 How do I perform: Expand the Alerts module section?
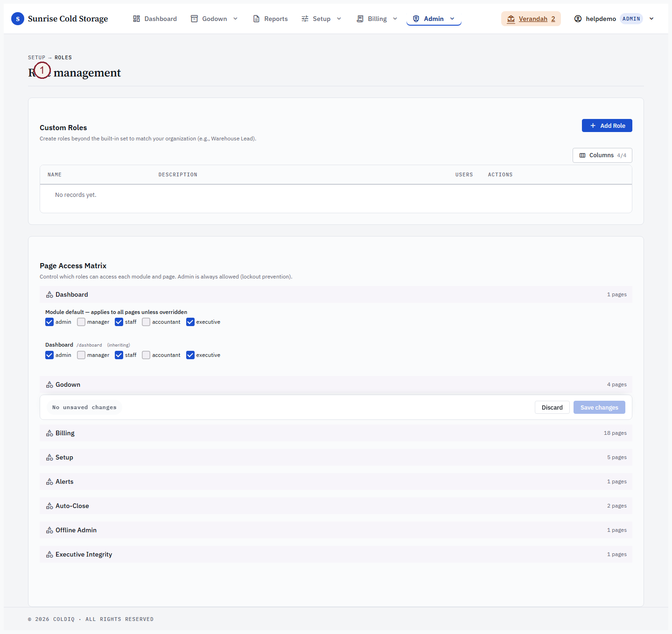click(x=336, y=481)
